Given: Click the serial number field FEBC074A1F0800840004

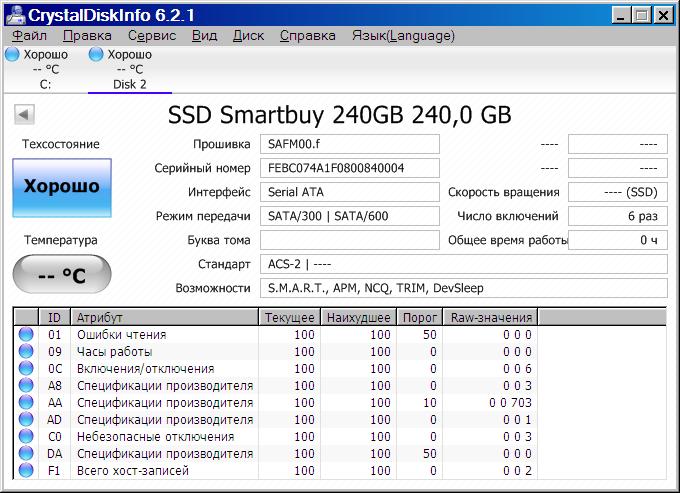Looking at the screenshot, I should (x=350, y=168).
